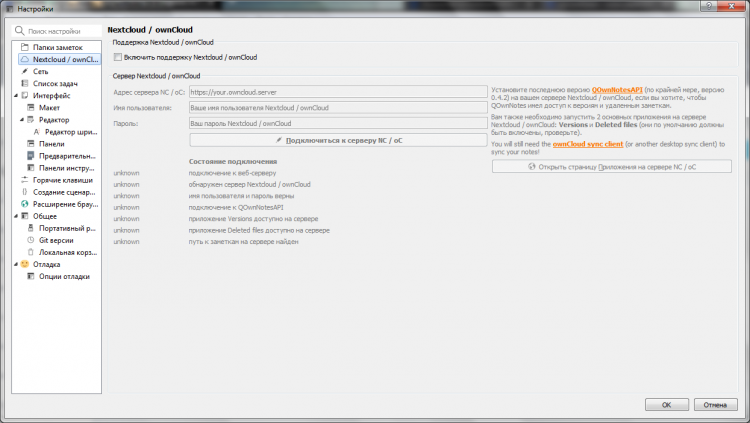Click the Git versioning clock icon
Viewport: 750px width, 423px height.
(31, 240)
